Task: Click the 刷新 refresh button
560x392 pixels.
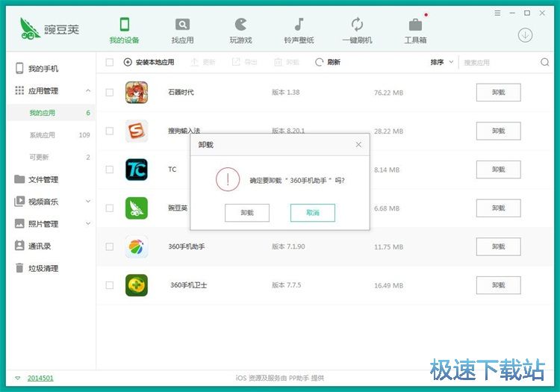Action: [x=328, y=62]
